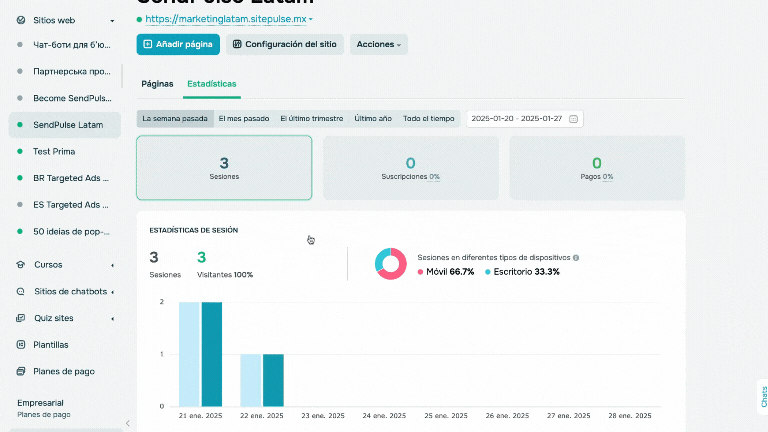Open the Acciones dropdown menu

379,44
